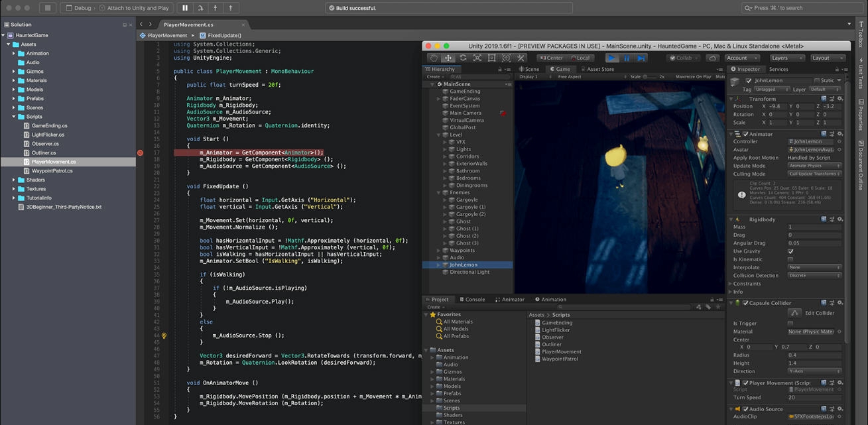Open the Interpolate dropdown
The image size is (868, 425).
pos(814,267)
